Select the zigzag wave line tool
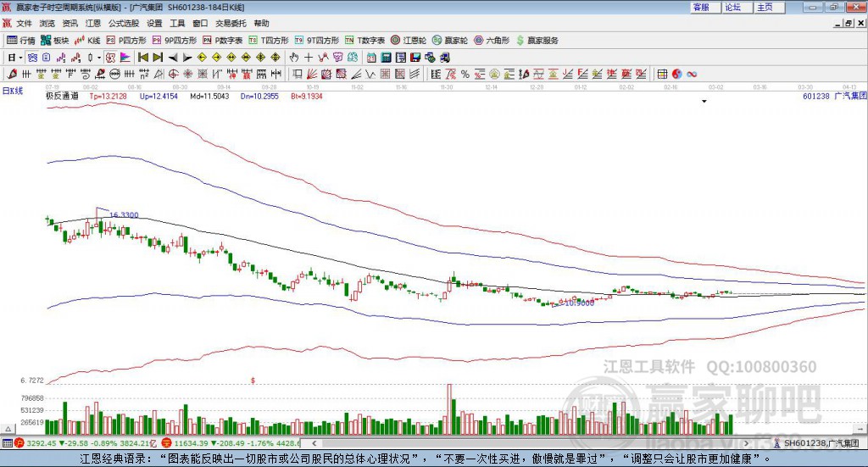 (370, 74)
